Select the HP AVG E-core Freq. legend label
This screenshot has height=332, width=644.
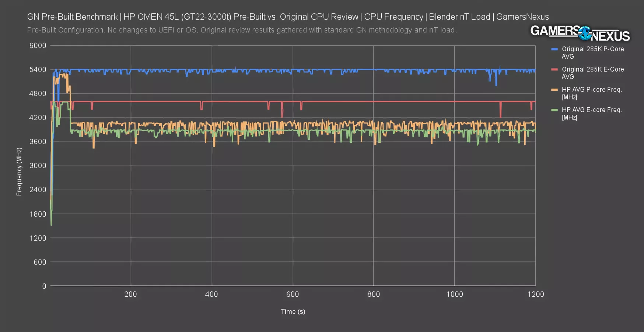coord(591,114)
